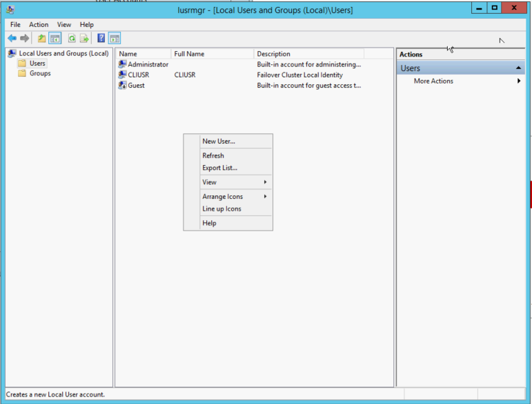
Task: Click the Actions pane header label
Action: (411, 55)
